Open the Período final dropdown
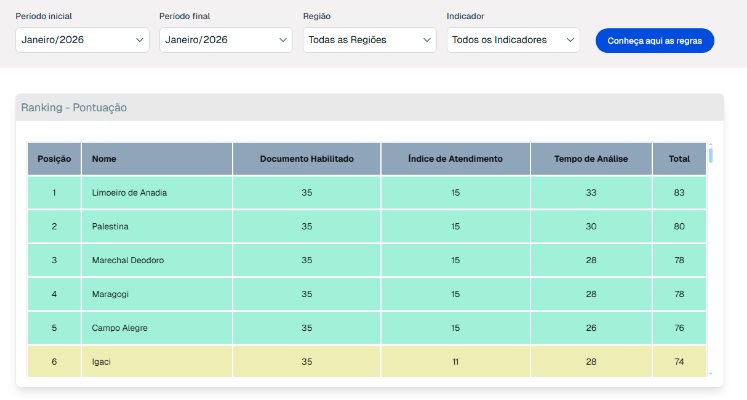Image resolution: width=747 pixels, height=400 pixels. (225, 40)
